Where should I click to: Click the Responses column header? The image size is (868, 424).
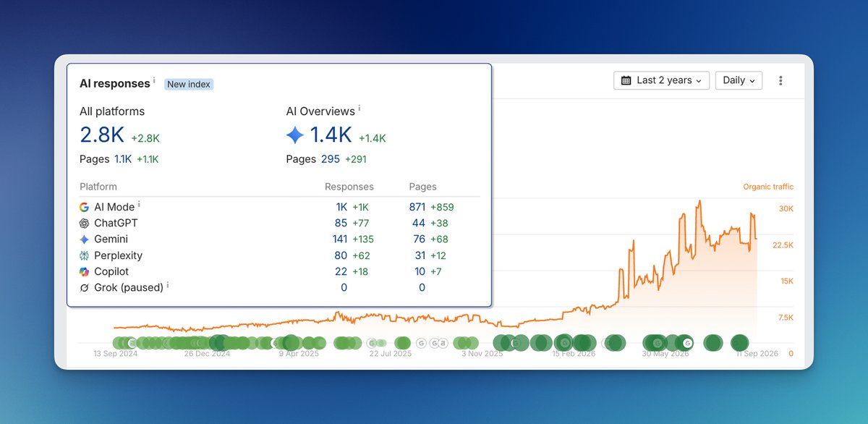(349, 187)
